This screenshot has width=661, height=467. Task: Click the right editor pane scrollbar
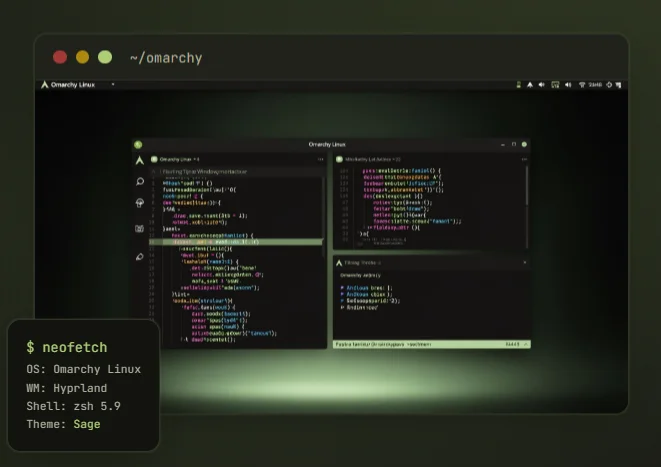527,186
